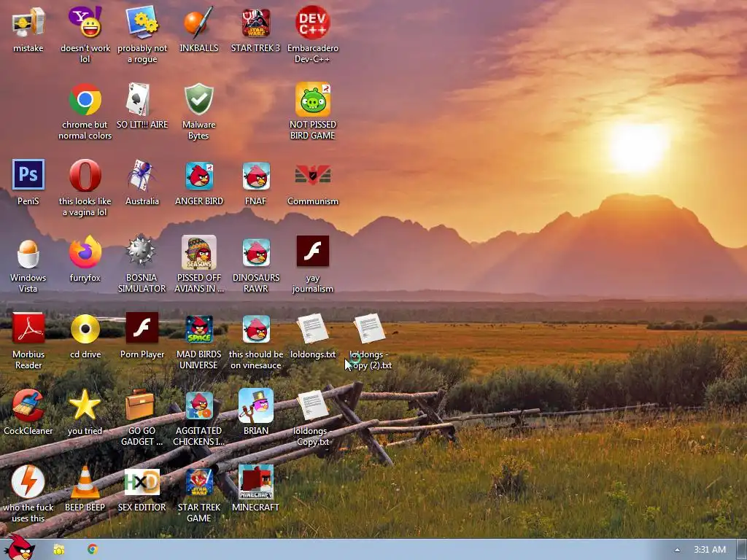The image size is (747, 560).
Task: Select the 'loldongs - Copy (2).txt' file
Action: tap(370, 329)
